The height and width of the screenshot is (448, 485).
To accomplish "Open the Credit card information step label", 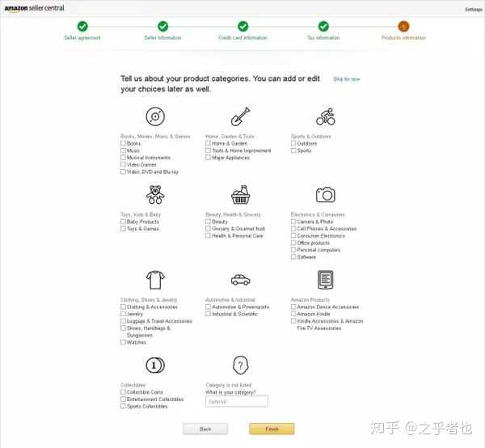I will point(242,38).
